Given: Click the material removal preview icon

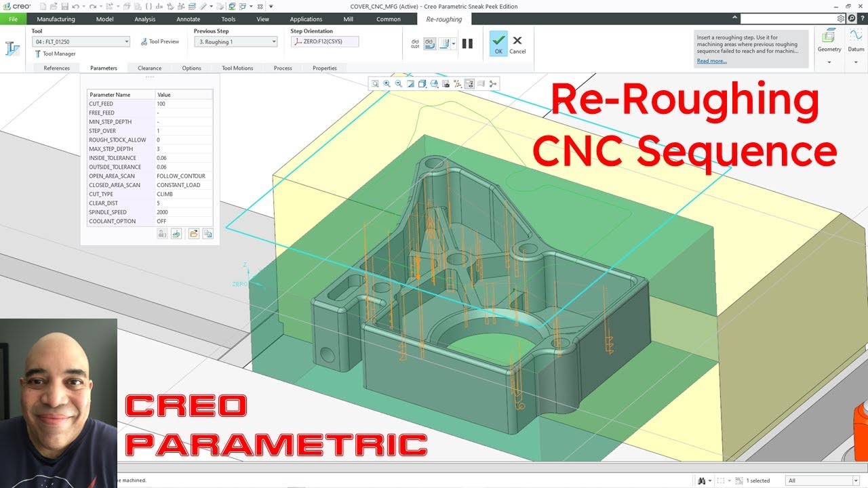Looking at the screenshot, I should 445,44.
